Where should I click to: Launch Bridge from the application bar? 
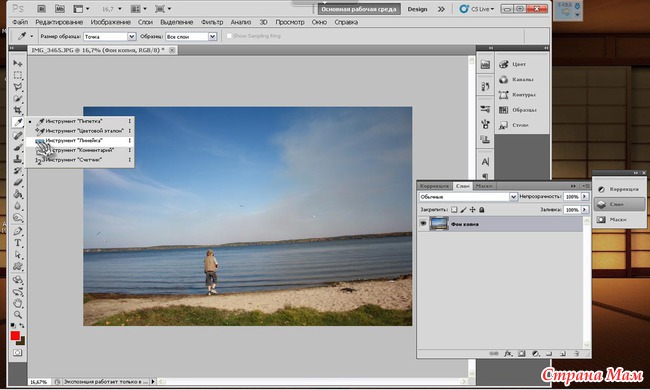(41, 8)
